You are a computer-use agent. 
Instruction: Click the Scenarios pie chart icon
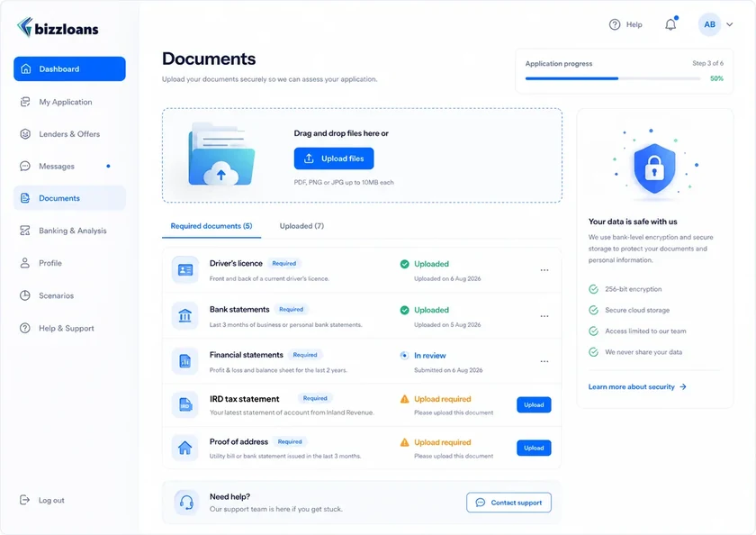tap(25, 295)
